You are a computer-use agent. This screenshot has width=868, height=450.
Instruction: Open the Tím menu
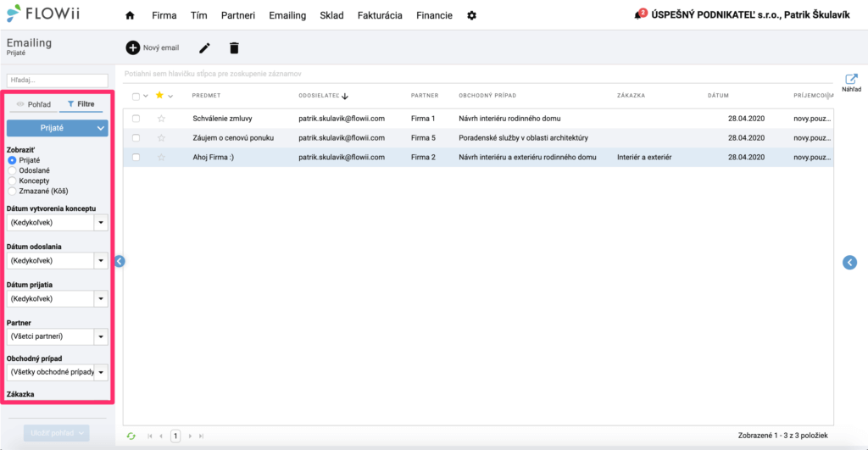point(198,15)
